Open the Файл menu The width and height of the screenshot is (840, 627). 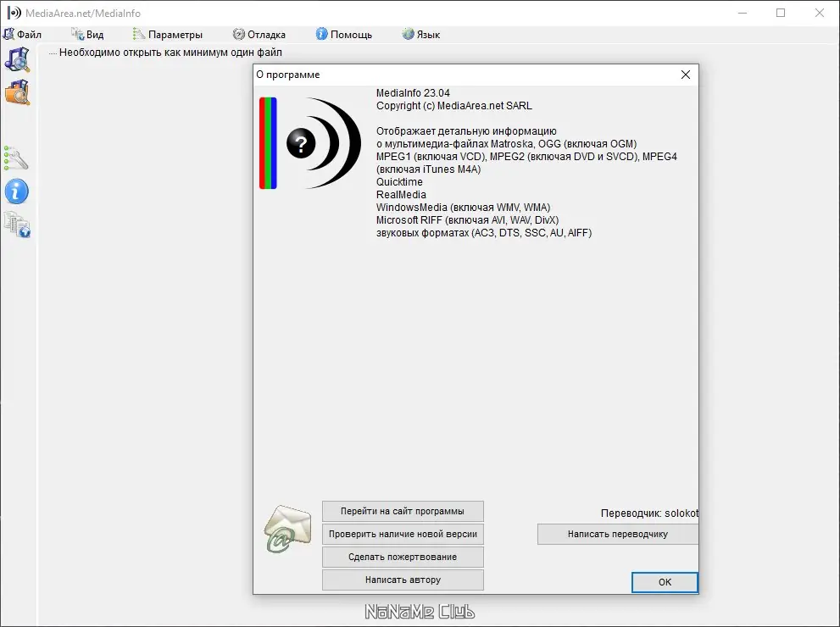click(23, 34)
